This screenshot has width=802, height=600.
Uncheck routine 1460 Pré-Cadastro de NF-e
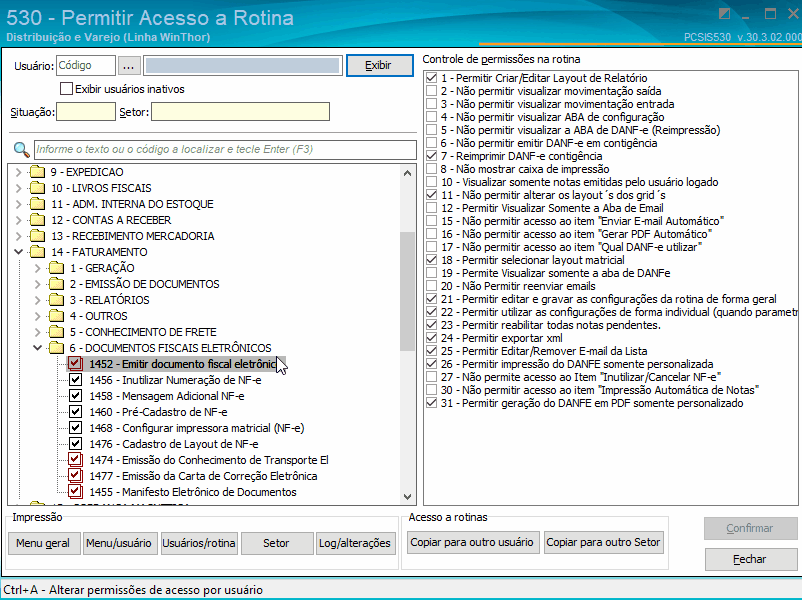pos(75,412)
